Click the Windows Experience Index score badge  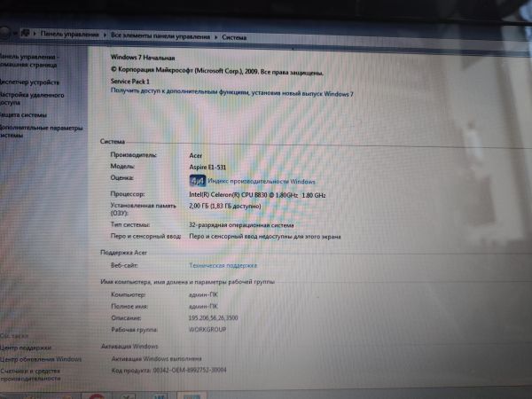tap(197, 181)
